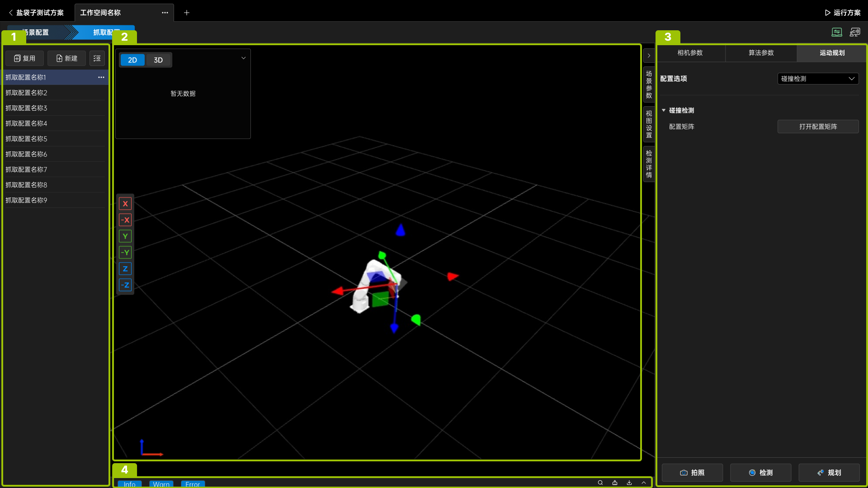Clear the log with the broom icon
The image size is (868, 488).
pos(615,483)
